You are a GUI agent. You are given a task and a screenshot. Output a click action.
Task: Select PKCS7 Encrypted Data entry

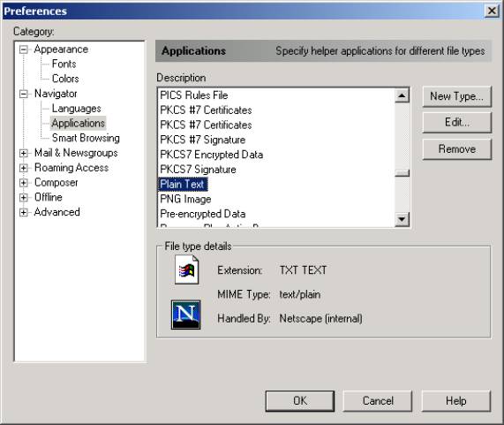tap(211, 155)
